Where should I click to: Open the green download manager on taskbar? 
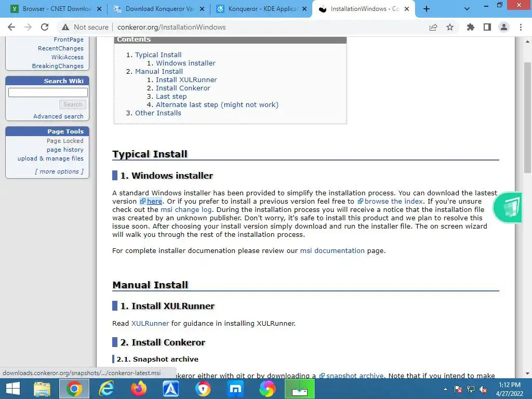pos(300,389)
